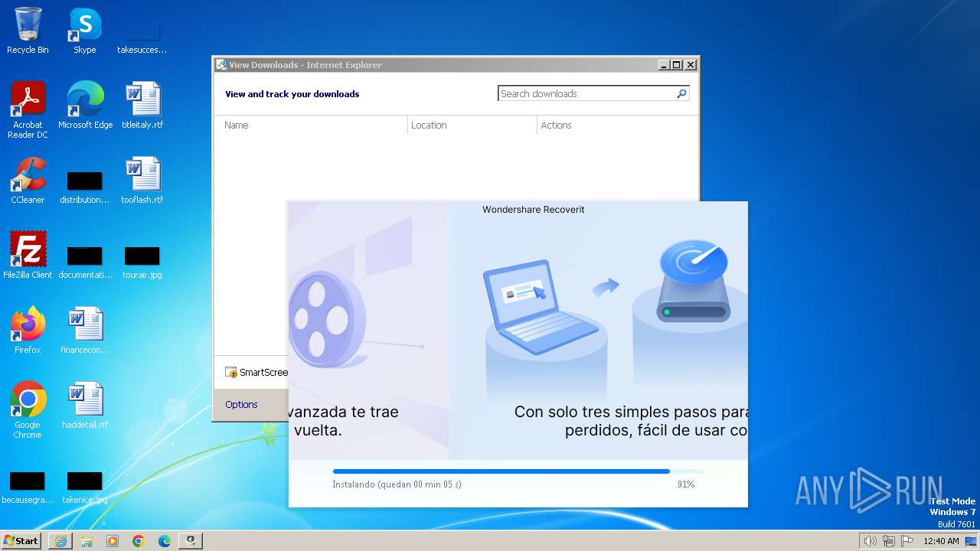Viewport: 980px width, 551px height.
Task: Open titleitaly.rtf document icon
Action: click(x=142, y=106)
